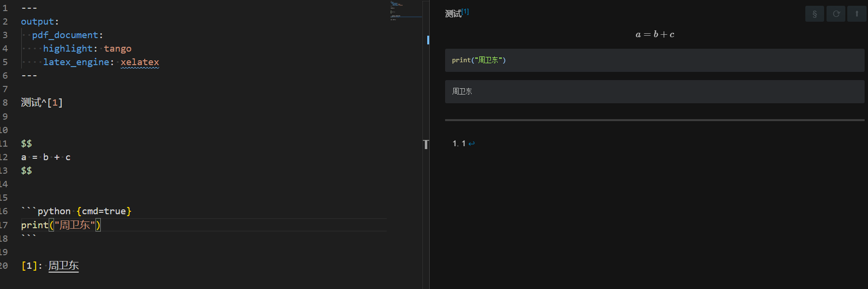Click the footnote return arrow link
Image resolution: width=868 pixels, height=289 pixels.
[x=472, y=143]
